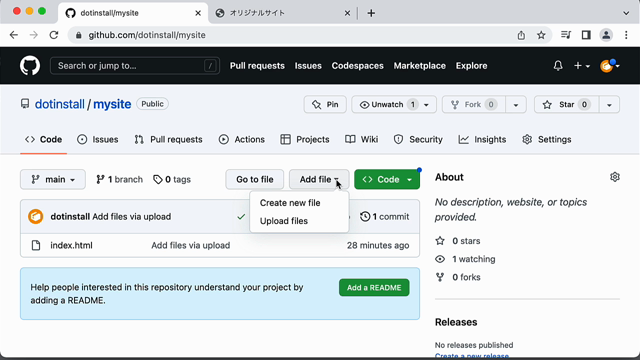The height and width of the screenshot is (360, 640).
Task: Click the index.html file icon
Action: point(36,245)
